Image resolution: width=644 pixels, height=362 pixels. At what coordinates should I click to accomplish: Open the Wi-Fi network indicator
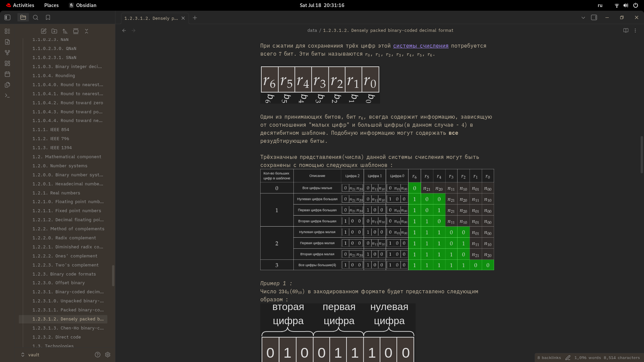point(616,5)
